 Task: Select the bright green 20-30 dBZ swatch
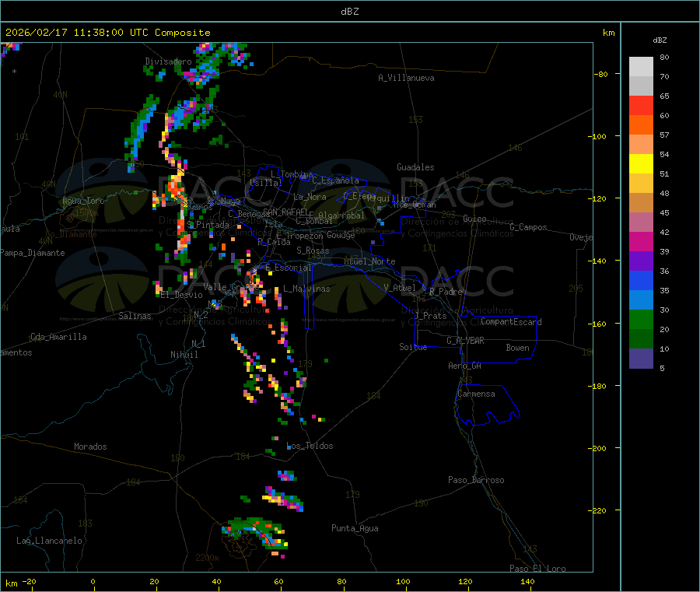point(641,319)
